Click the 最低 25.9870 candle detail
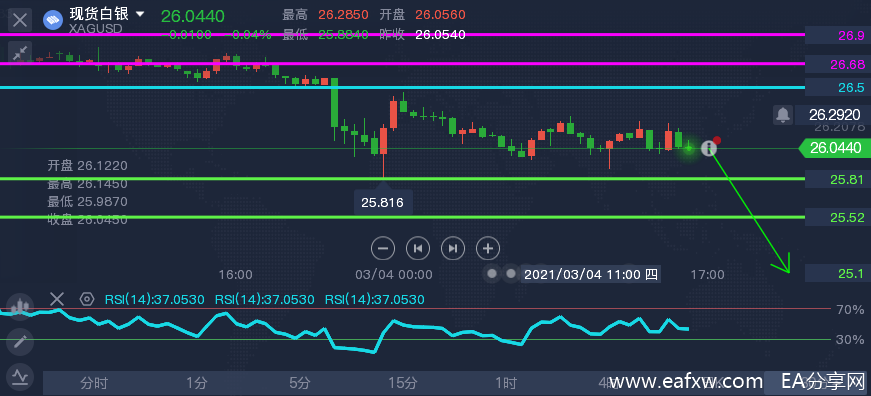This screenshot has width=871, height=396. point(87,201)
